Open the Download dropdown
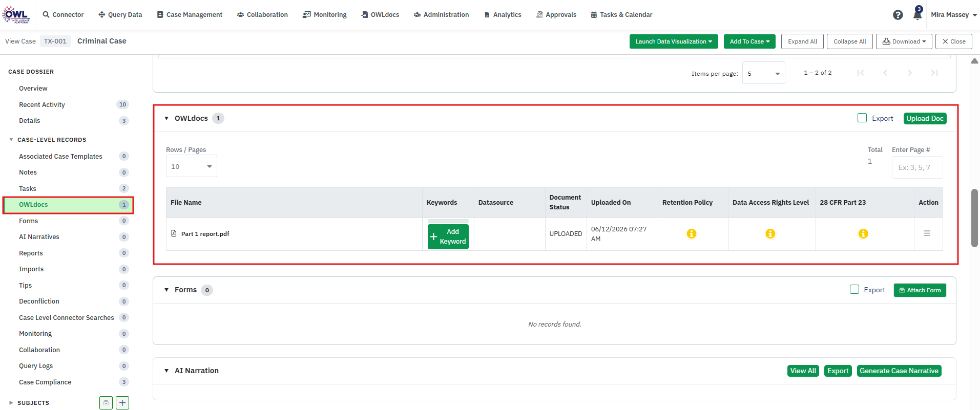This screenshot has width=980, height=410. pos(904,41)
